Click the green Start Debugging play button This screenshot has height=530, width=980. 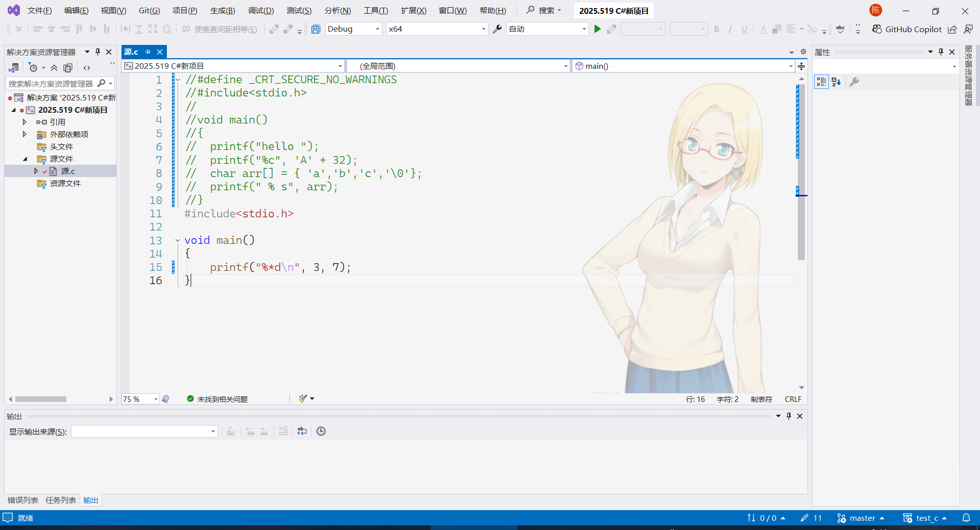click(x=597, y=29)
